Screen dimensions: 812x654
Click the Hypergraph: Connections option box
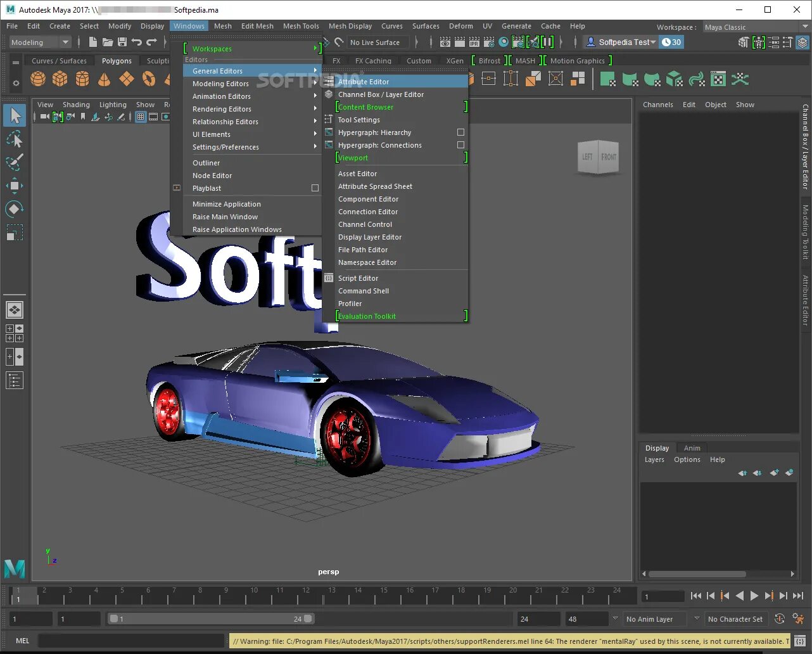click(x=460, y=145)
